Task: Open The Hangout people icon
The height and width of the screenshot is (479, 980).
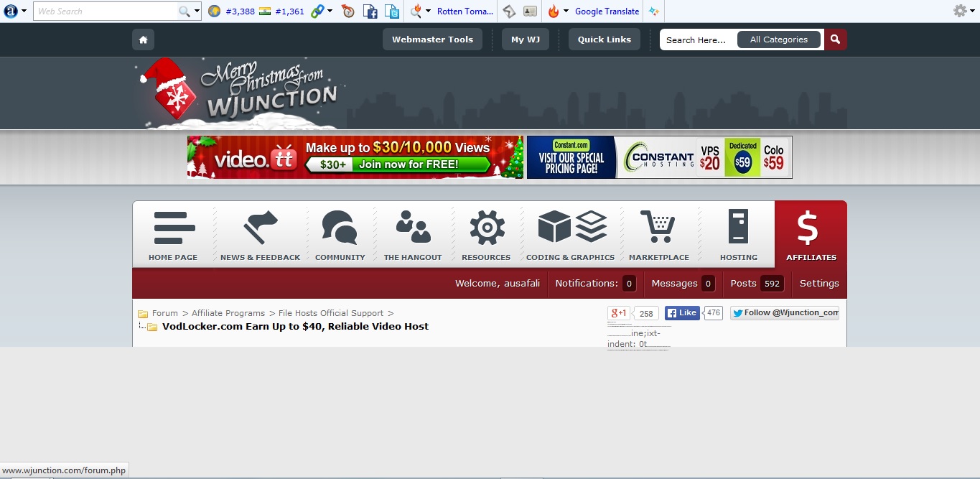Action: [x=413, y=227]
